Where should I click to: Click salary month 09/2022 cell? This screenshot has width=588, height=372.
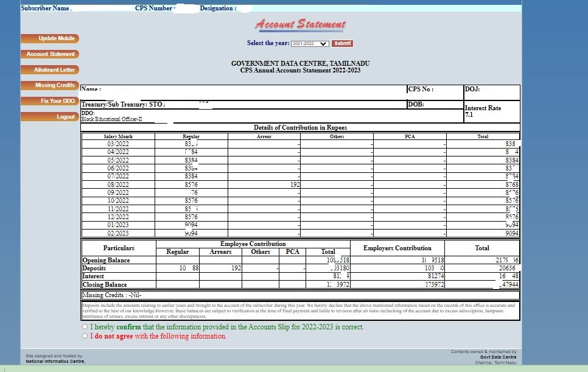pyautogui.click(x=118, y=192)
